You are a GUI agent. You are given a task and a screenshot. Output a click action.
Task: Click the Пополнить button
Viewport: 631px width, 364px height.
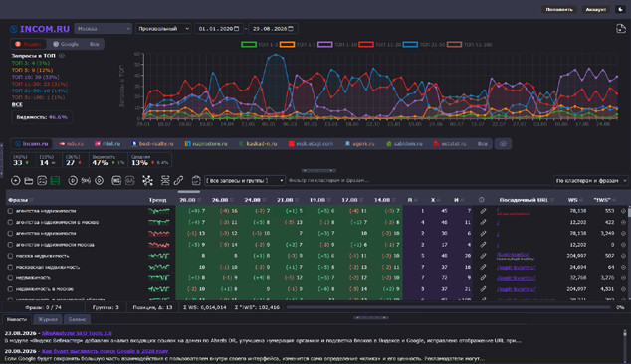coord(559,9)
